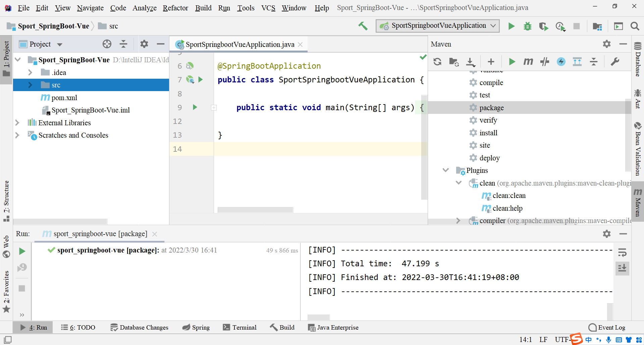This screenshot has height=345, width=644.
Task: Open the Navigate menu
Action: point(90,8)
